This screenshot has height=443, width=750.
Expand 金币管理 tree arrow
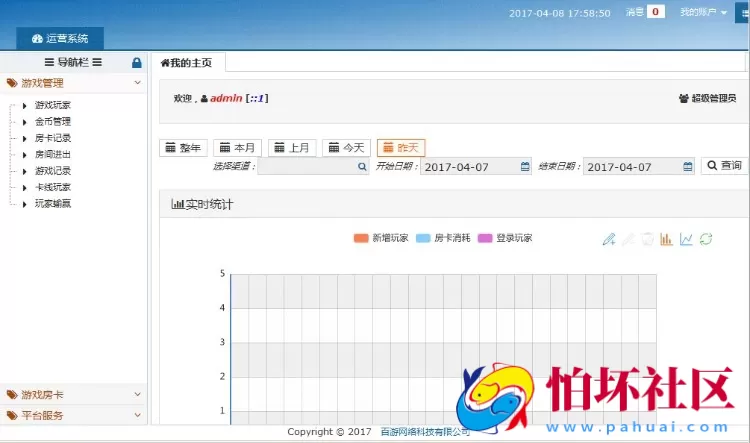tap(24, 122)
